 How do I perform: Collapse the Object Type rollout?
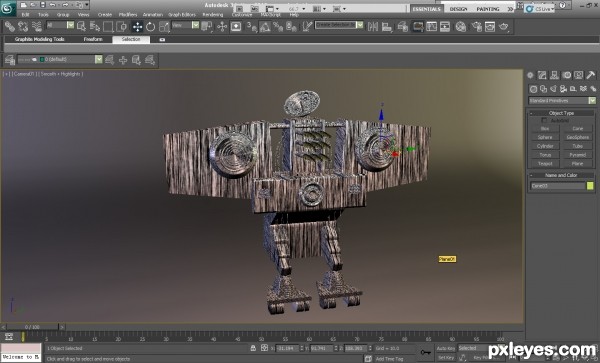pos(561,113)
